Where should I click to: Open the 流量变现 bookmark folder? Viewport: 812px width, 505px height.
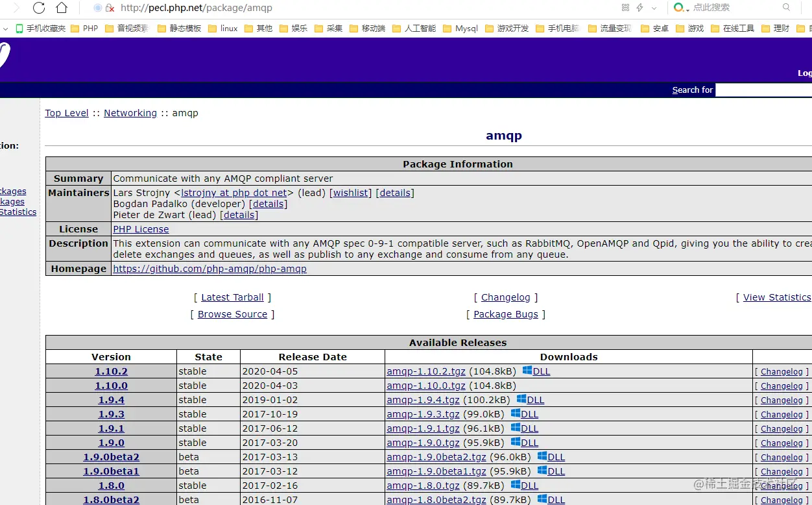610,29
